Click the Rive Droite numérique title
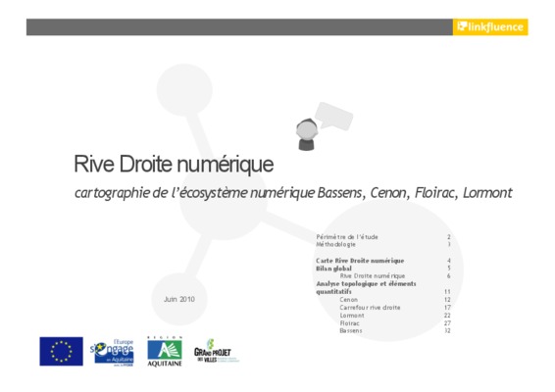The width and height of the screenshot is (555, 392). (174, 165)
